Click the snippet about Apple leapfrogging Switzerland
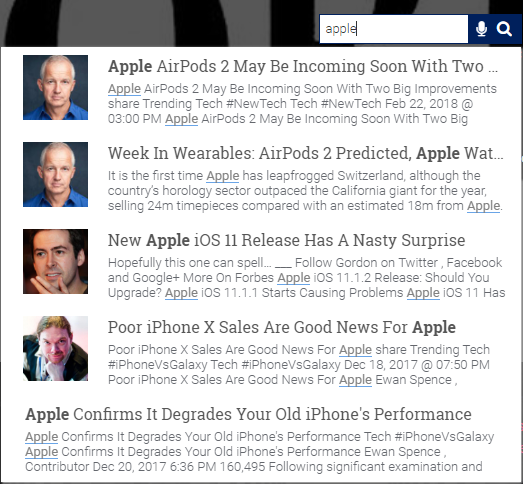This screenshot has height=484, width=523. [x=306, y=191]
